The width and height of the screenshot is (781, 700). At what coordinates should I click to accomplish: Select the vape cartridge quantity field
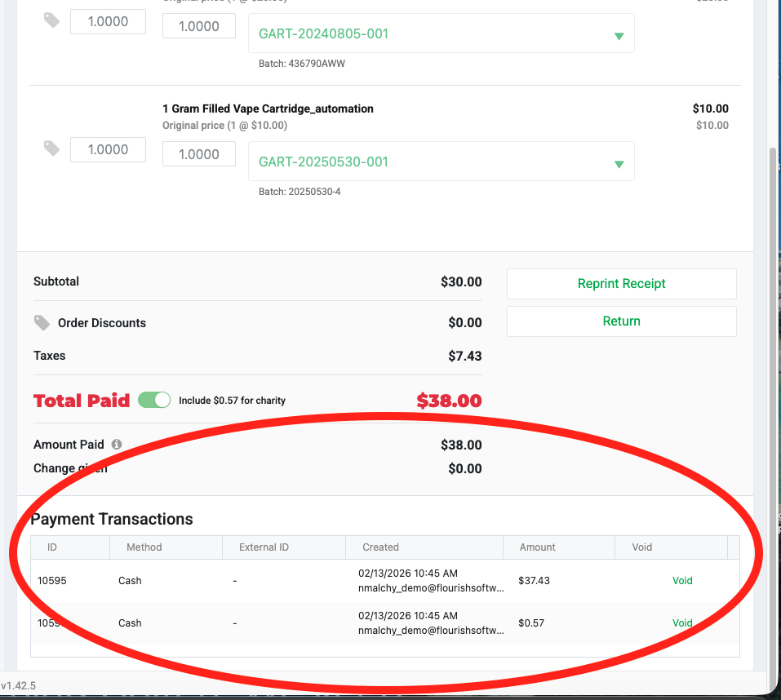point(108,149)
